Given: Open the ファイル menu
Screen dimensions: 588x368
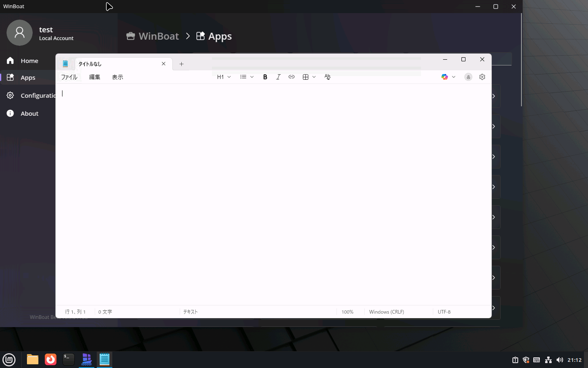Looking at the screenshot, I should (69, 77).
